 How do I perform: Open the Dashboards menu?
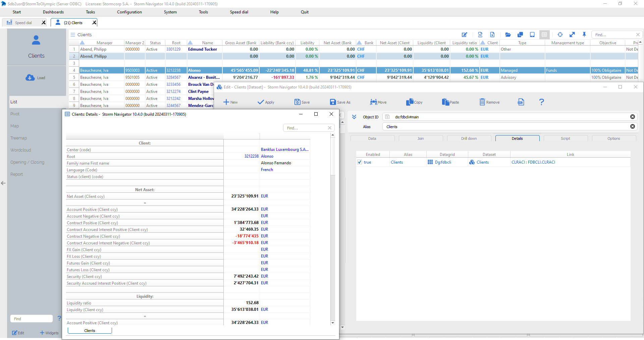(x=53, y=12)
